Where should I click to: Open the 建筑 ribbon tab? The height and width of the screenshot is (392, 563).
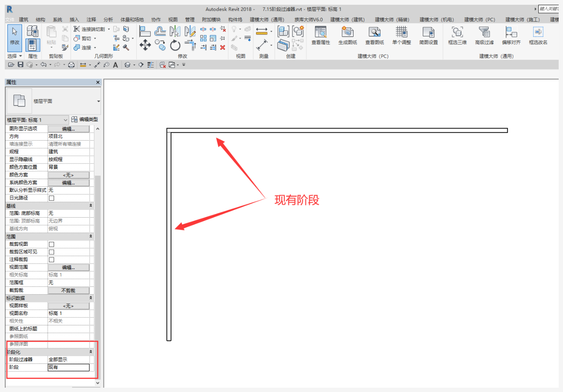click(x=24, y=19)
